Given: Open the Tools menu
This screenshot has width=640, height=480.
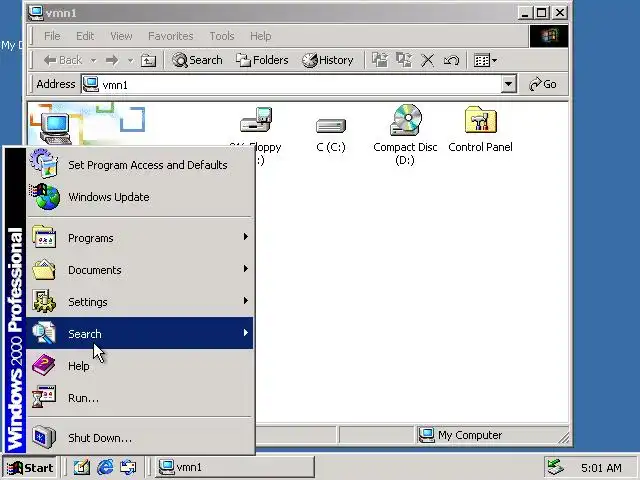Looking at the screenshot, I should click(222, 36).
